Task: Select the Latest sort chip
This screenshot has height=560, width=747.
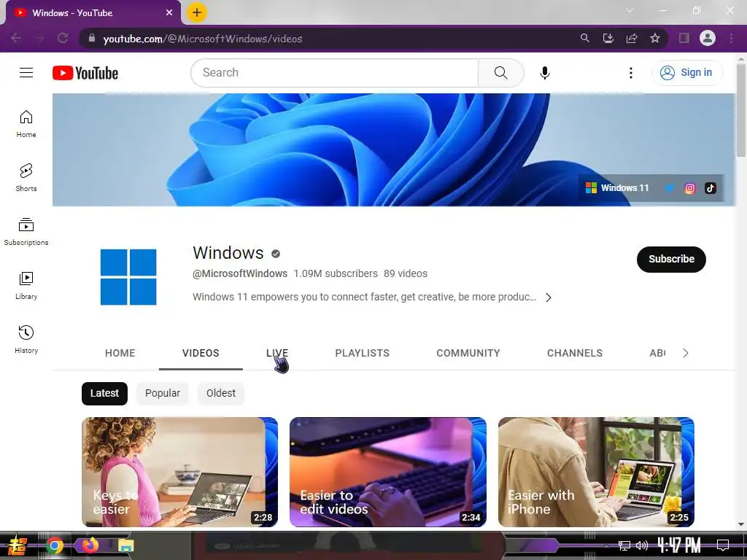Action: (x=104, y=393)
